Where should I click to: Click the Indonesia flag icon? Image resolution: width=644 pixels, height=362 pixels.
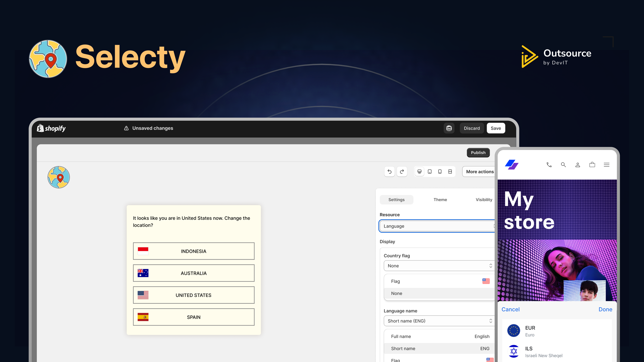click(x=143, y=251)
